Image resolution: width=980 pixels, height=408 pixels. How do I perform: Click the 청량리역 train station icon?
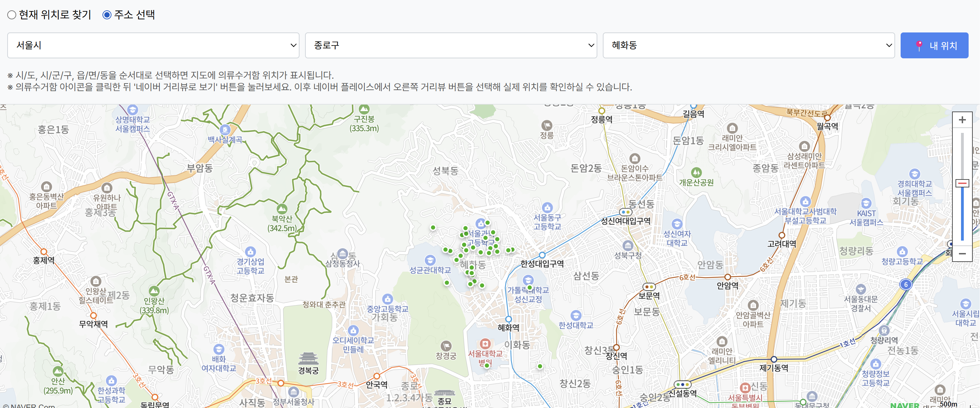coord(884,330)
